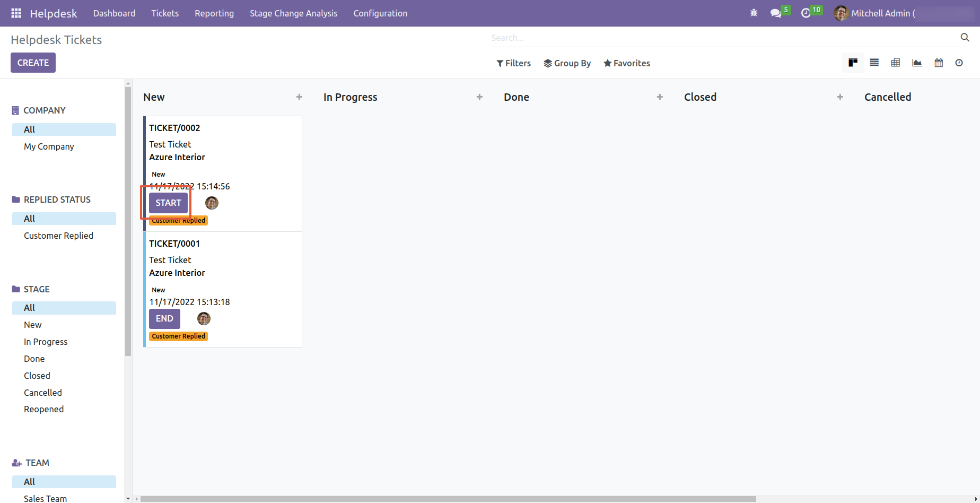Switch to list view icon
Image resolution: width=980 pixels, height=503 pixels.
point(874,63)
